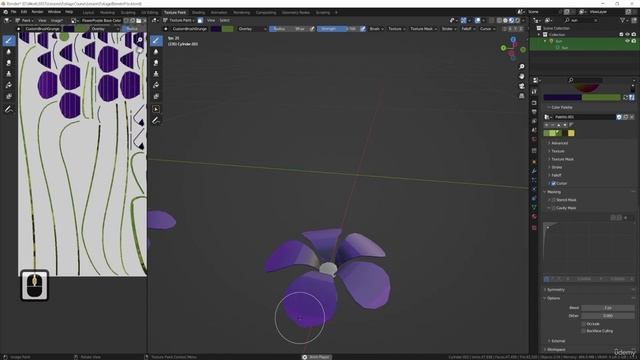640x360 pixels.
Task: Click the navigation gizmo blue Z axis
Action: [x=513, y=40]
